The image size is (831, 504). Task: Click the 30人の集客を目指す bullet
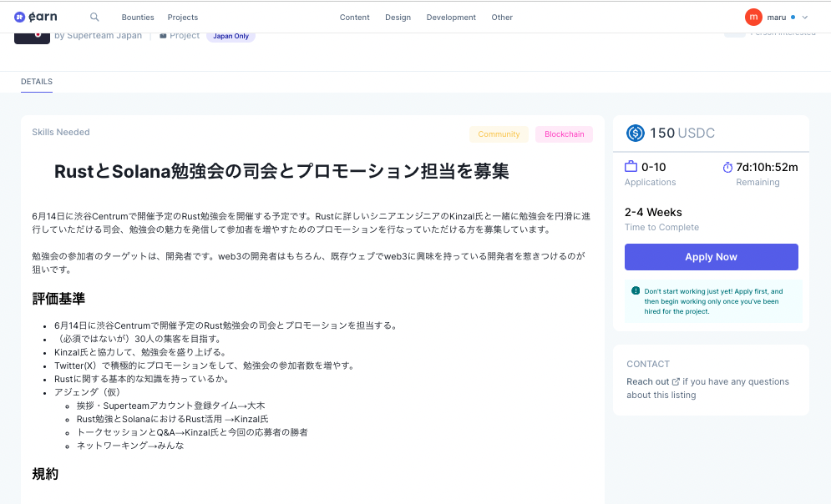[139, 339]
